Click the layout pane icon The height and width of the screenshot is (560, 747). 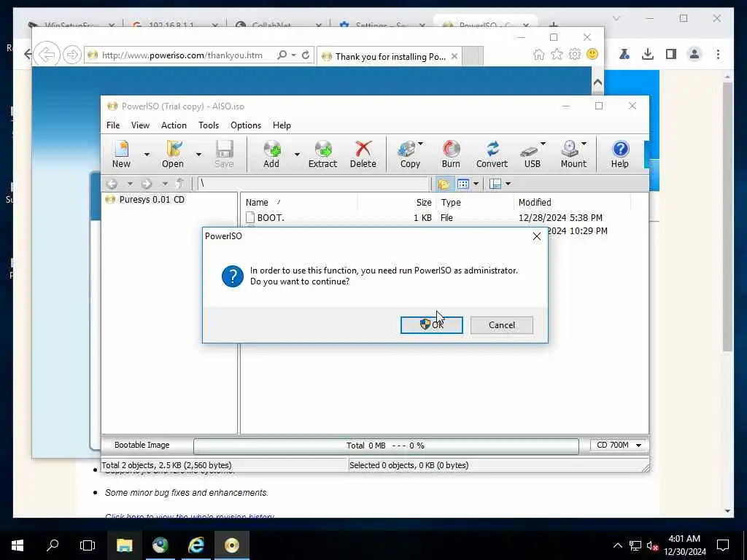(x=495, y=184)
